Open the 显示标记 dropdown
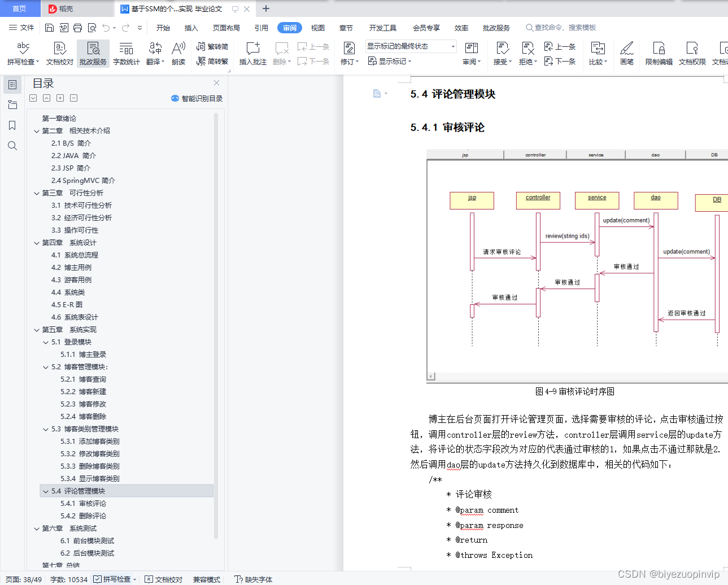This screenshot has height=585, width=728. (x=390, y=61)
